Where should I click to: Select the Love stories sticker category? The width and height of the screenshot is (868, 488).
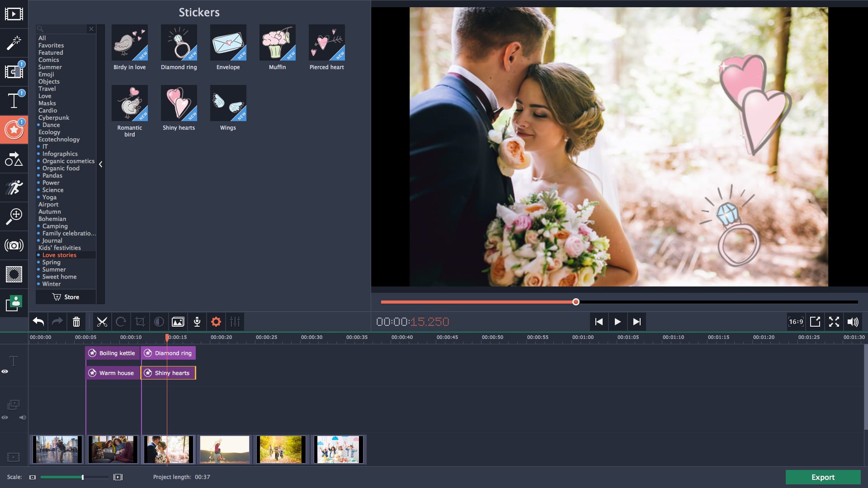pyautogui.click(x=59, y=255)
